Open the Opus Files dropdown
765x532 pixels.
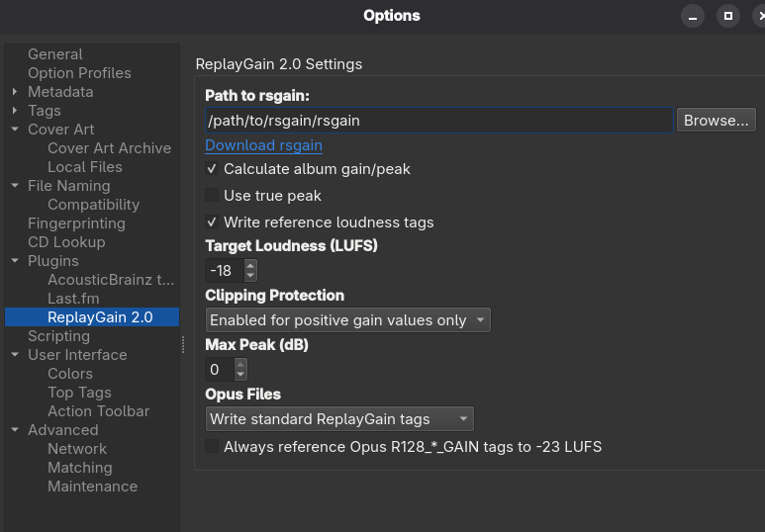click(x=339, y=419)
